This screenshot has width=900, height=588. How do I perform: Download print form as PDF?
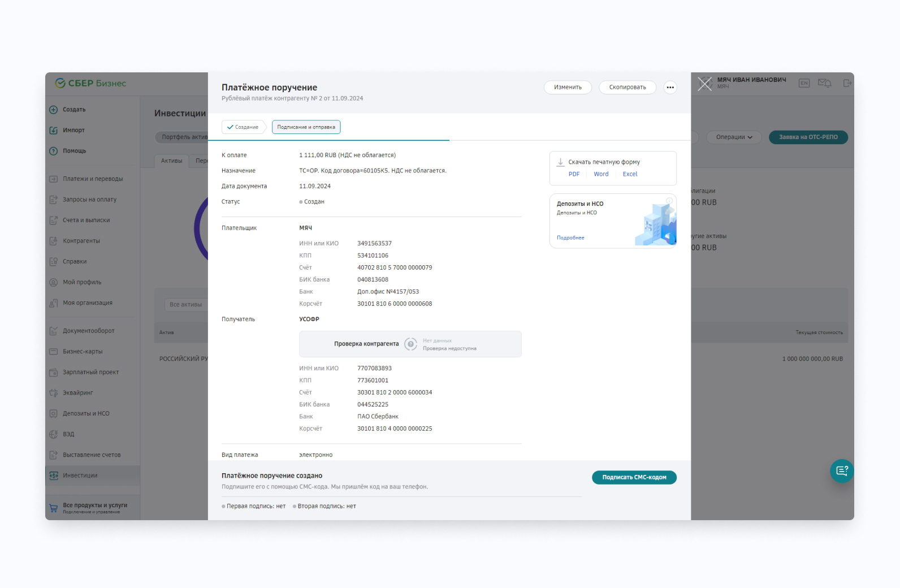574,174
